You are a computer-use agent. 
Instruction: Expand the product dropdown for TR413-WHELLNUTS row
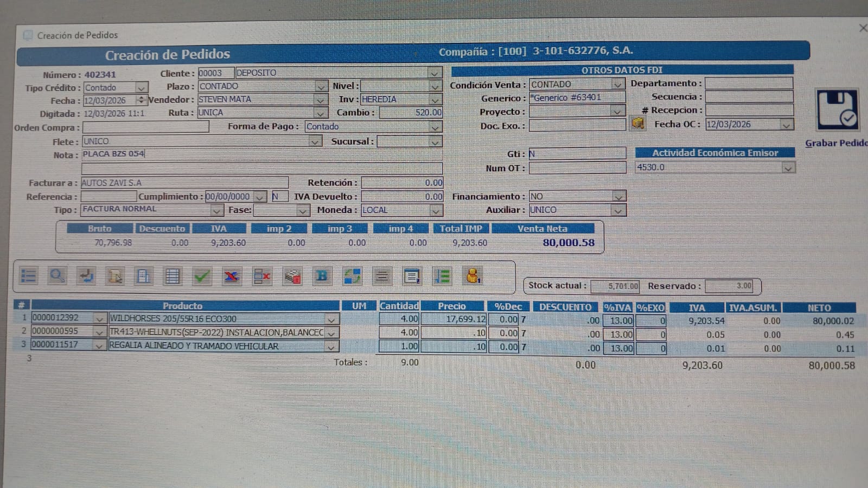point(331,333)
